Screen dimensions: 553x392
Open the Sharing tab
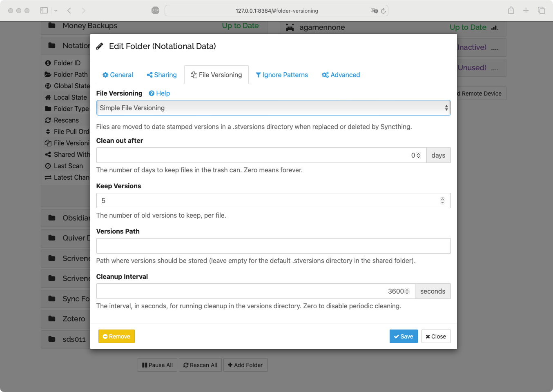tap(162, 75)
